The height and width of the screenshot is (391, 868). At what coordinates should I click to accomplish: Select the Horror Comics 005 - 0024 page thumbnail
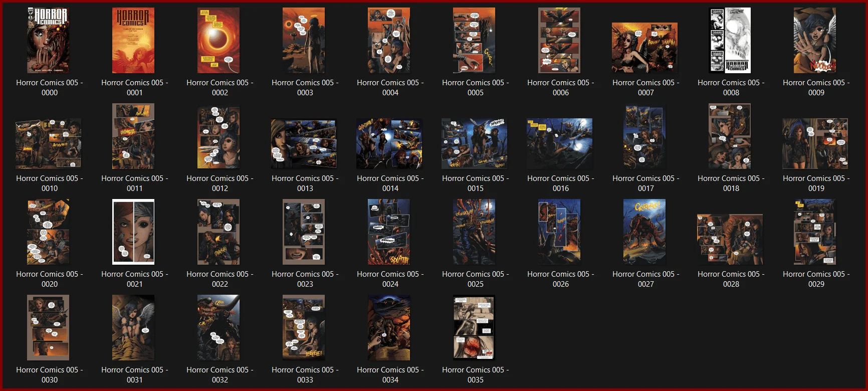click(x=389, y=232)
